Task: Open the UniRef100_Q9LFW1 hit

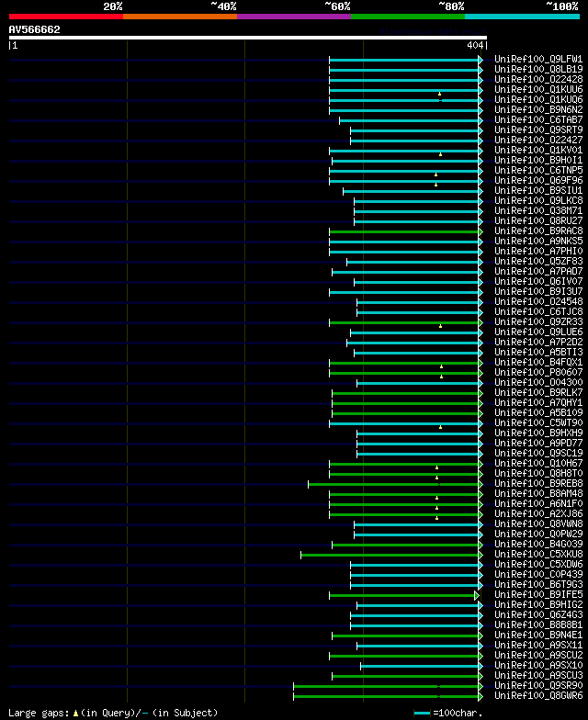Action: click(538, 59)
